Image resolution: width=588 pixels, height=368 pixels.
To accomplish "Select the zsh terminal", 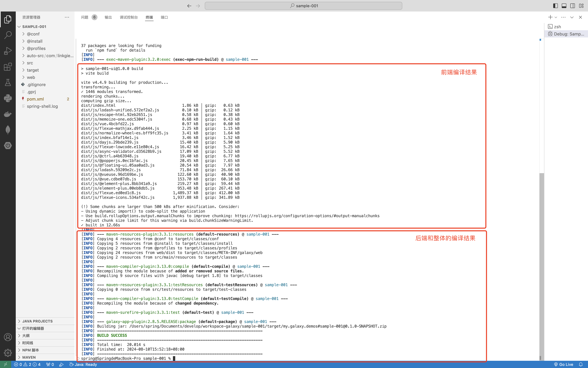I will tap(566, 26).
